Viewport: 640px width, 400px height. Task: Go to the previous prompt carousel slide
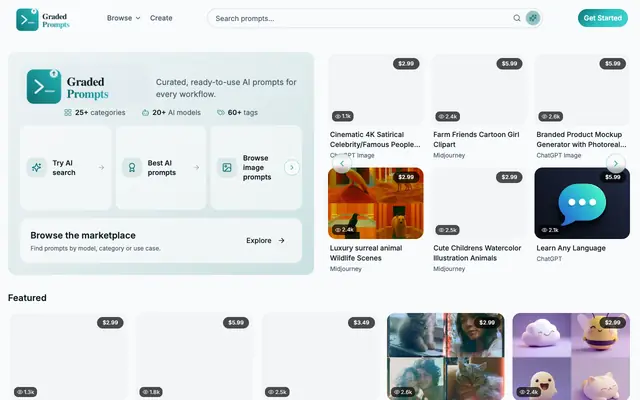[342, 163]
